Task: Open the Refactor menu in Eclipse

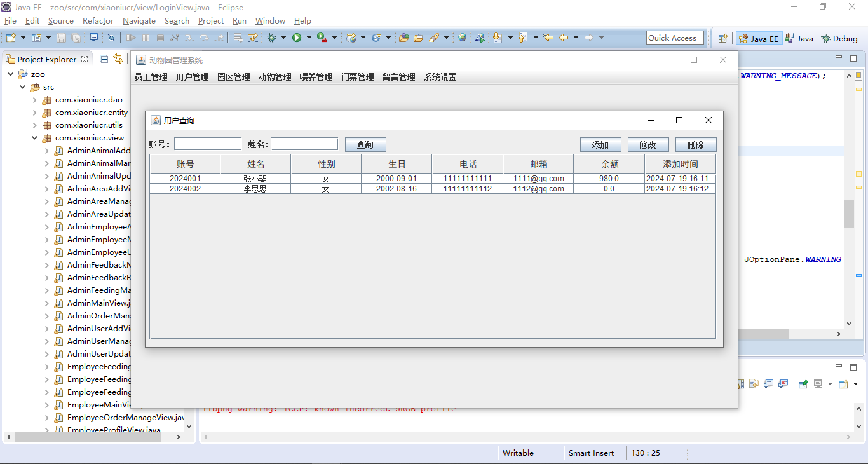Action: tap(98, 21)
